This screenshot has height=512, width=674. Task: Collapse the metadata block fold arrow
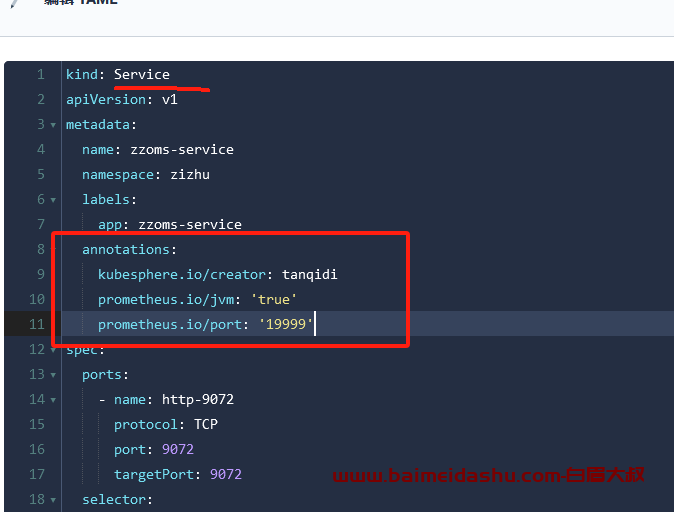(53, 125)
